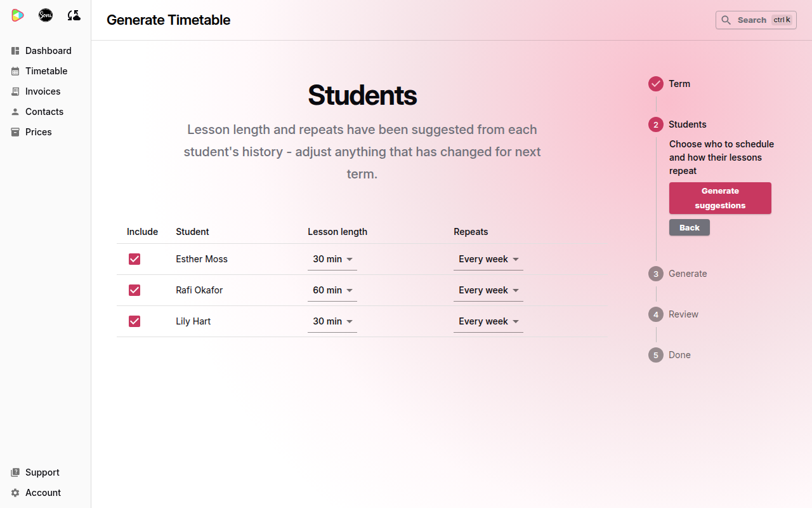Open Lily Hart Repeats dropdown
812x508 pixels.
coord(488,321)
